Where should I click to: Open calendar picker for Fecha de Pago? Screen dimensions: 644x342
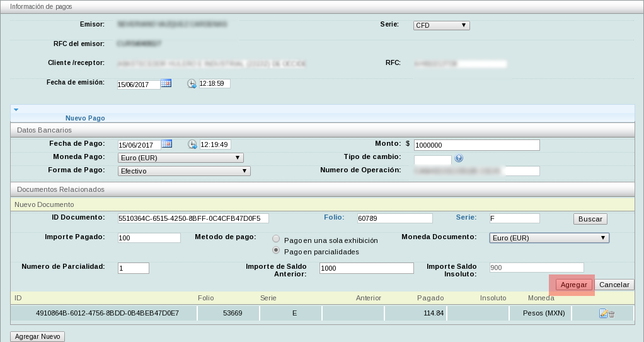[167, 144]
